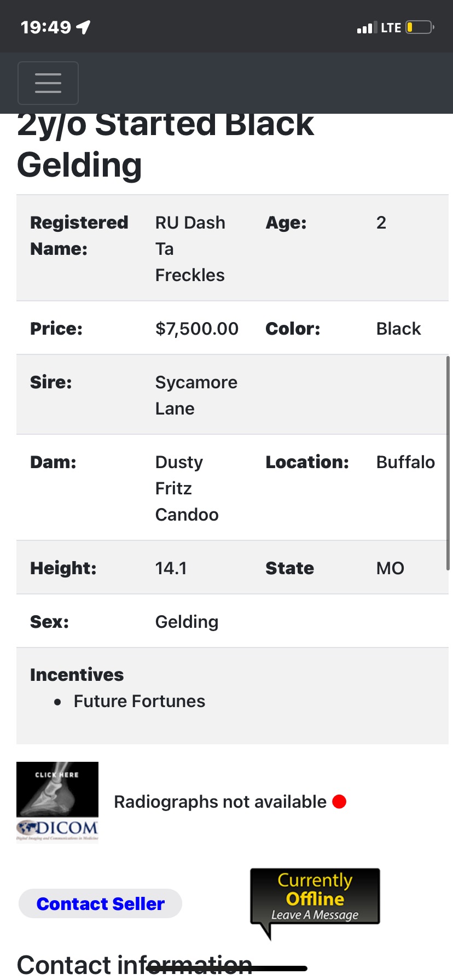Tap the 2y/o Started Black Gelding title

[x=165, y=145]
